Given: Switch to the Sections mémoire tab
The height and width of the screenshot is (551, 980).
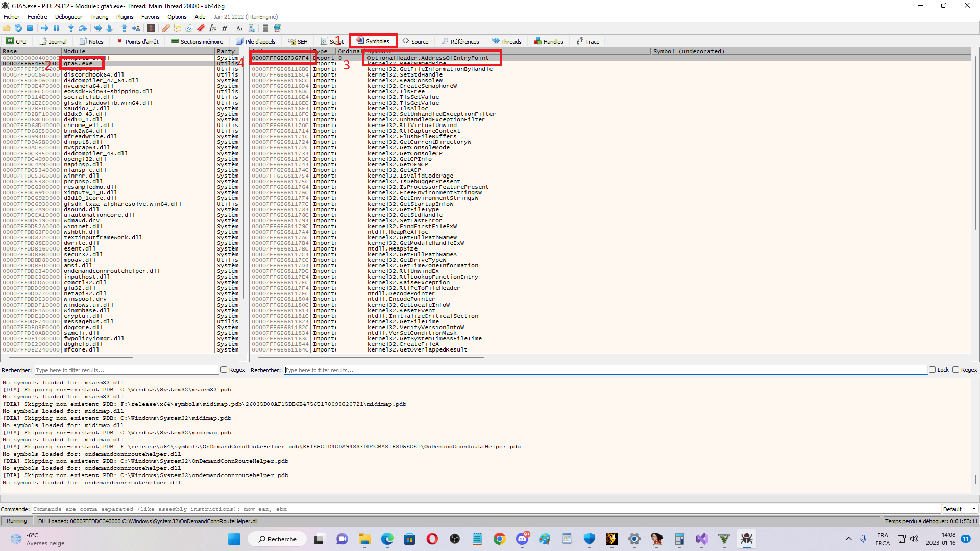Looking at the screenshot, I should click(x=198, y=41).
